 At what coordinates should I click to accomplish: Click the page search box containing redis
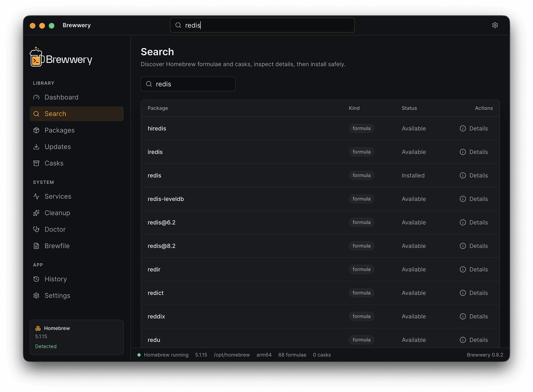(x=188, y=84)
